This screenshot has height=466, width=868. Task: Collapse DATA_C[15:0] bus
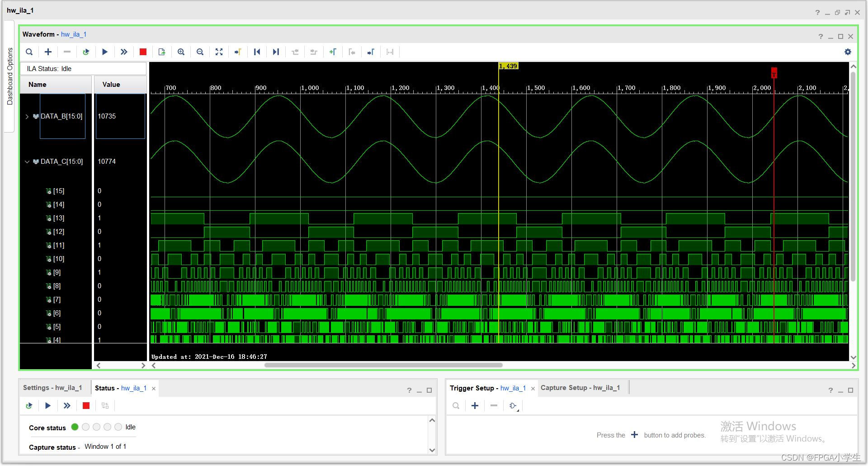(27, 162)
